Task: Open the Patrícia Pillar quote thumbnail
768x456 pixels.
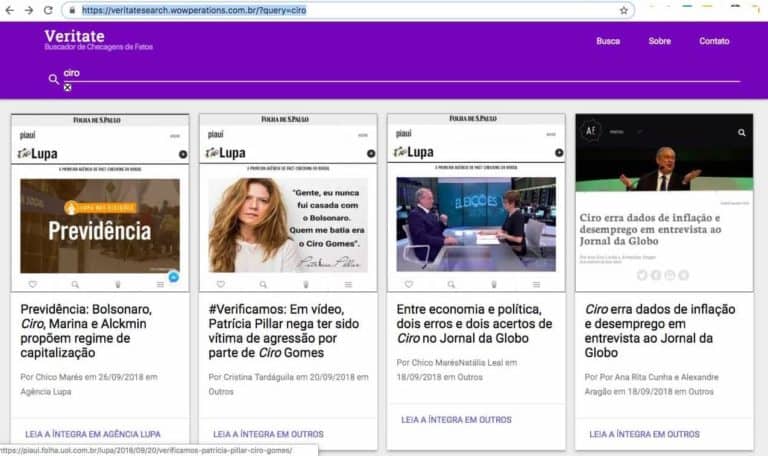Action: click(288, 225)
